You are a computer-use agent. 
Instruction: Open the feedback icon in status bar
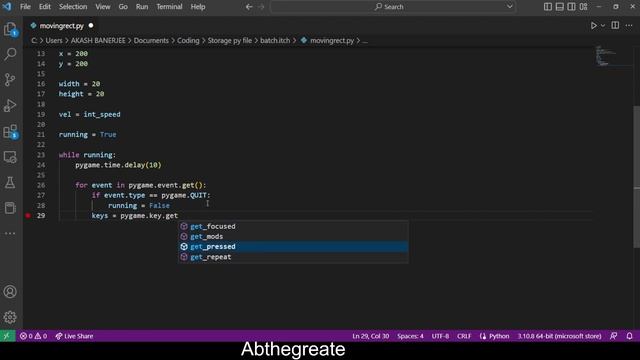(613, 336)
